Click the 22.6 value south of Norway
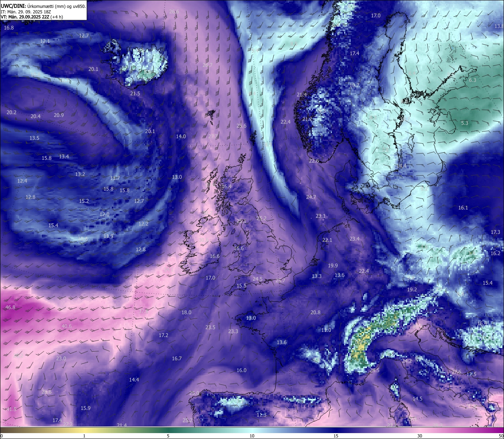 314,161
